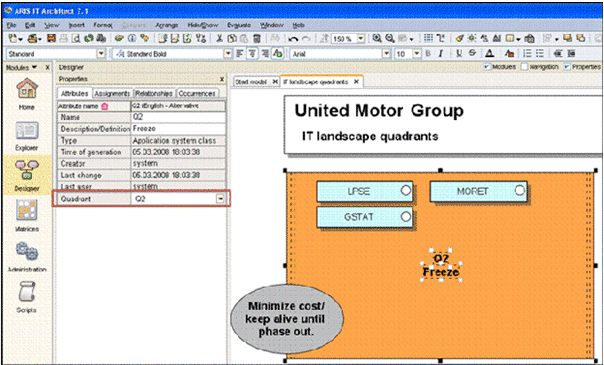Click the Save (floppy disk) toolbar icon
Image resolution: width=604 pixels, height=365 pixels.
pyautogui.click(x=51, y=39)
